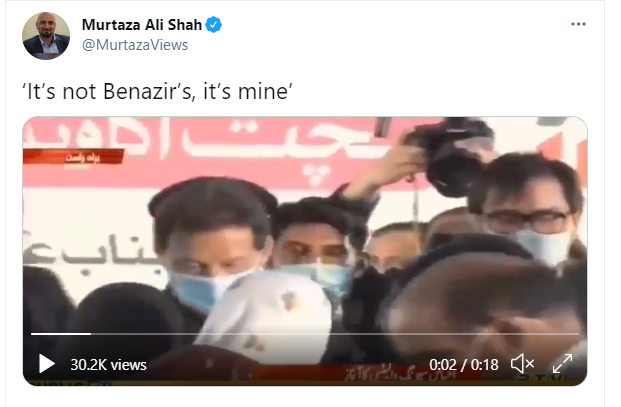The width and height of the screenshot is (621, 407).
Task: Open the three-dot more options menu
Action: 578,24
